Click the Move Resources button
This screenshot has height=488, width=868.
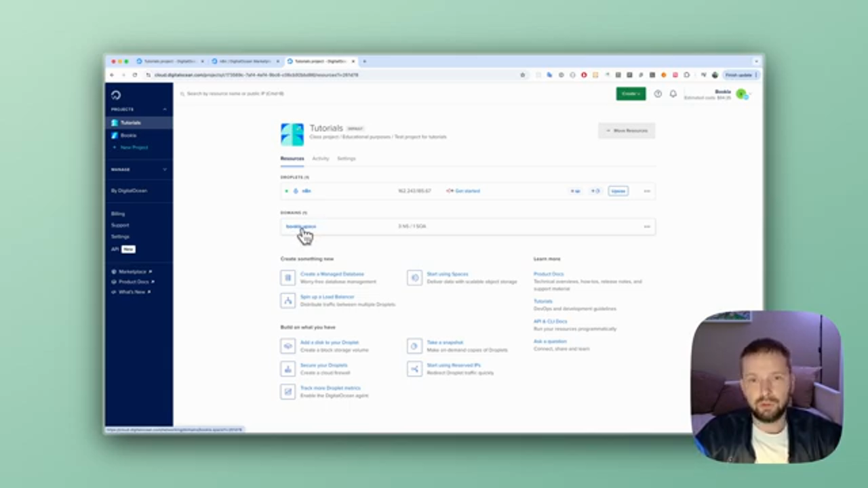click(x=627, y=130)
